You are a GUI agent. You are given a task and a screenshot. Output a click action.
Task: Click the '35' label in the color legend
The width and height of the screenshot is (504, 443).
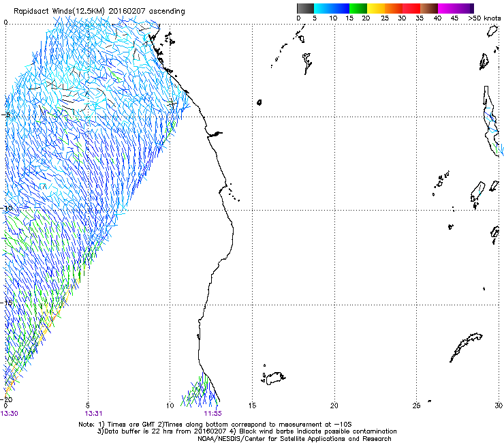[420, 18]
